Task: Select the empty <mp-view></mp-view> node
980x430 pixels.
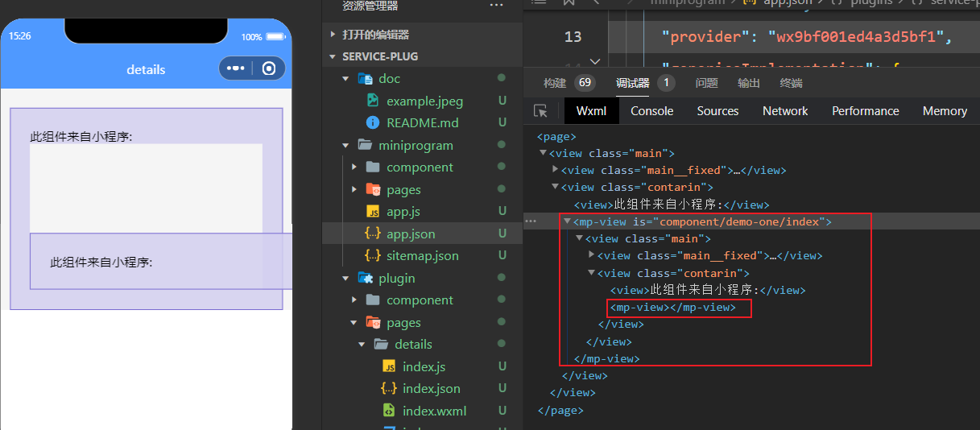Action: 672,308
